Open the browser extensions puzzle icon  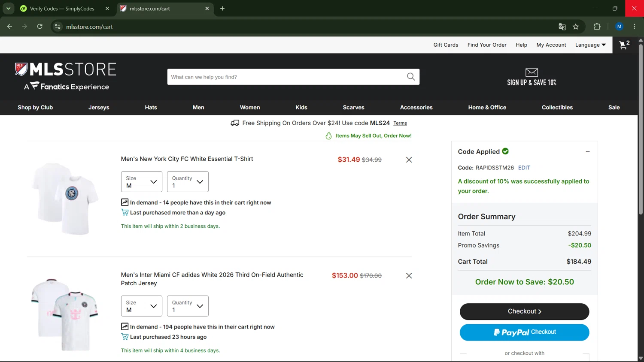[597, 27]
